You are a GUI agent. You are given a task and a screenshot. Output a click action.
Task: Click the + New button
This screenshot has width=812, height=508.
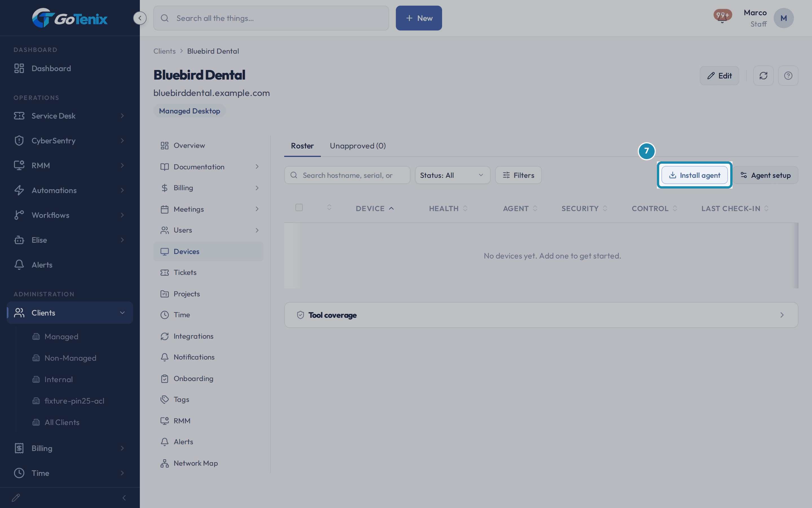[x=419, y=18]
